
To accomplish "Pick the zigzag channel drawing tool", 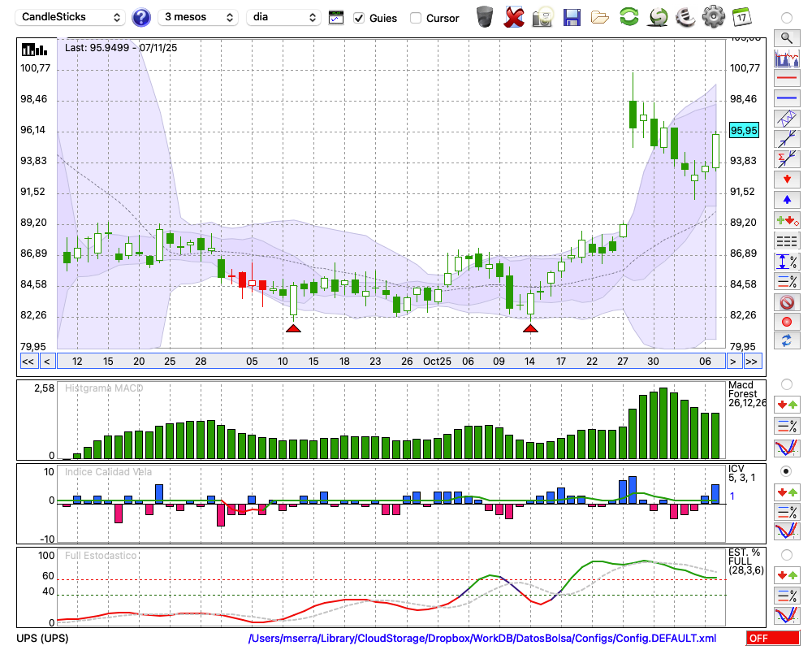I will [786, 119].
